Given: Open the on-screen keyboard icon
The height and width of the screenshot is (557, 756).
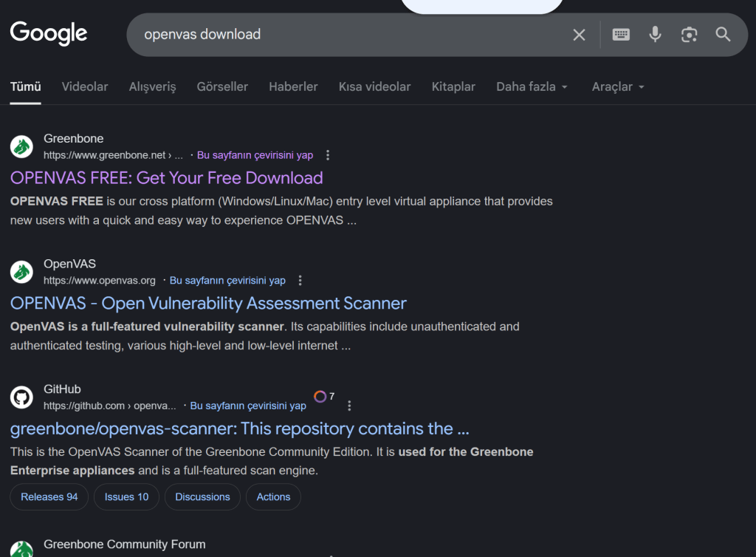Looking at the screenshot, I should point(621,35).
